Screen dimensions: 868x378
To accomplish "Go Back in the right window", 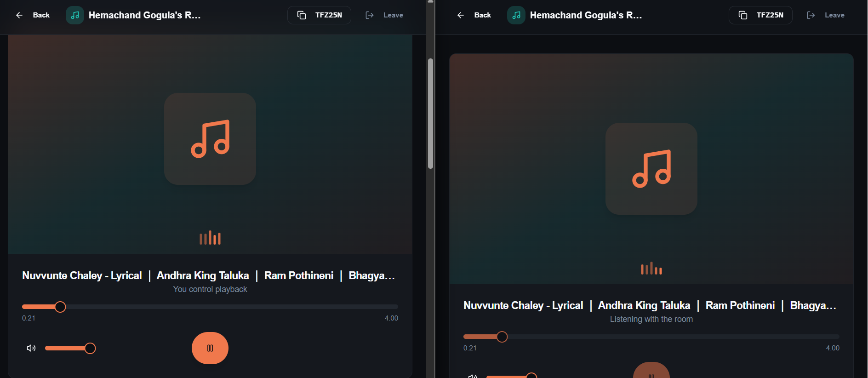I will [474, 15].
